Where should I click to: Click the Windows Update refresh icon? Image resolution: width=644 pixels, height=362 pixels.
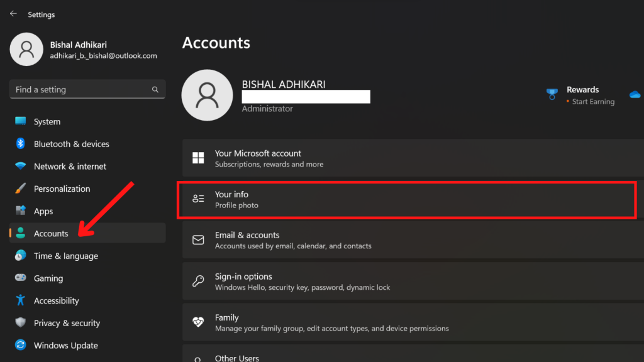coord(20,345)
